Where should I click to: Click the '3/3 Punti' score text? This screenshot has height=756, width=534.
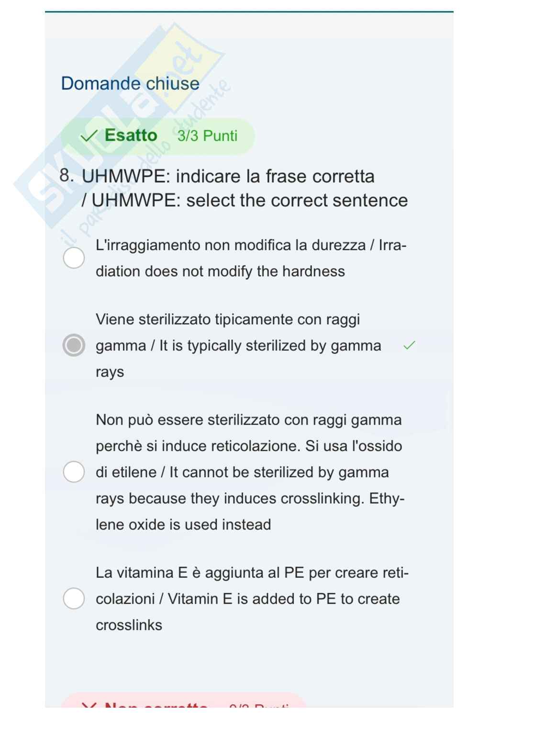[207, 136]
